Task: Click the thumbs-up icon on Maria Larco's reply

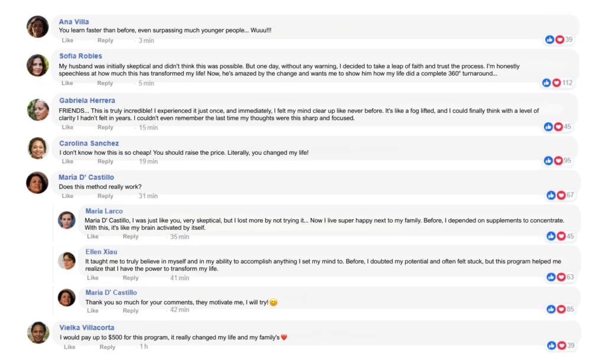Action: tap(551, 236)
